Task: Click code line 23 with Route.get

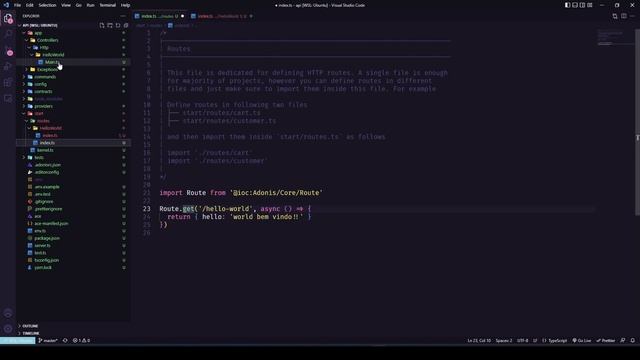Action: coord(235,209)
